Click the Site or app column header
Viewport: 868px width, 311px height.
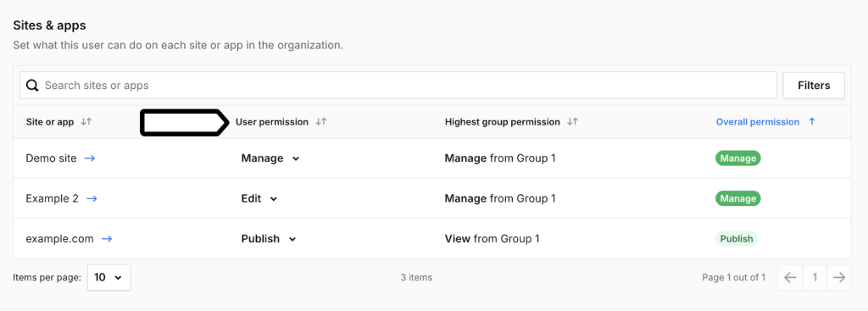point(50,122)
